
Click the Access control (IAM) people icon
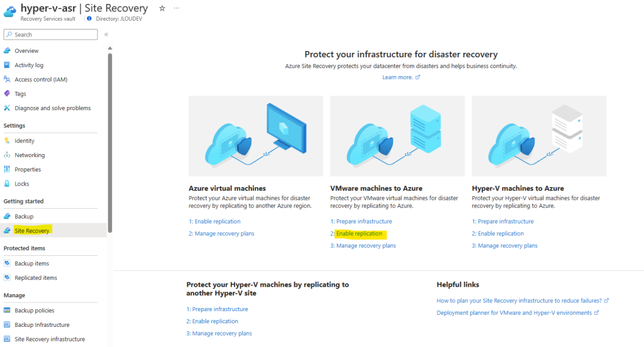(x=7, y=79)
